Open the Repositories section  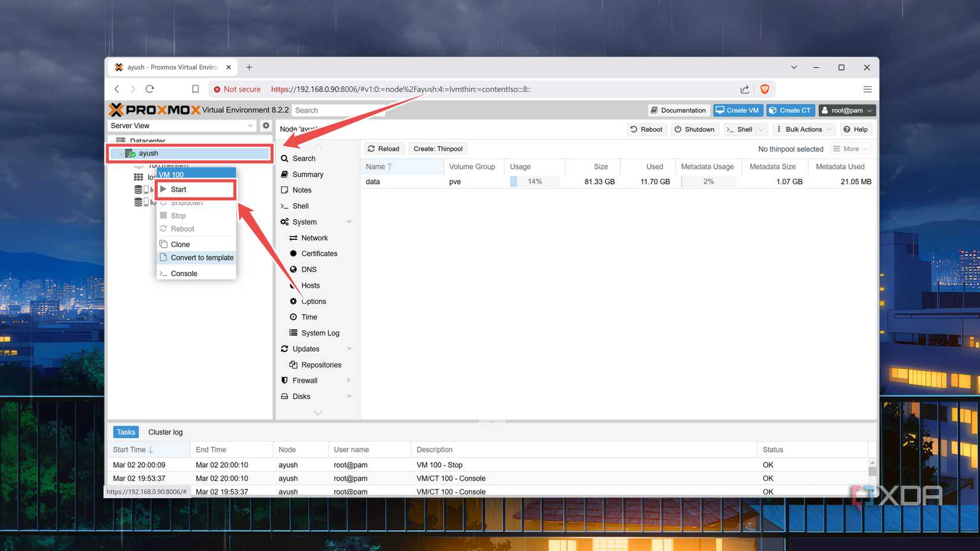click(321, 365)
